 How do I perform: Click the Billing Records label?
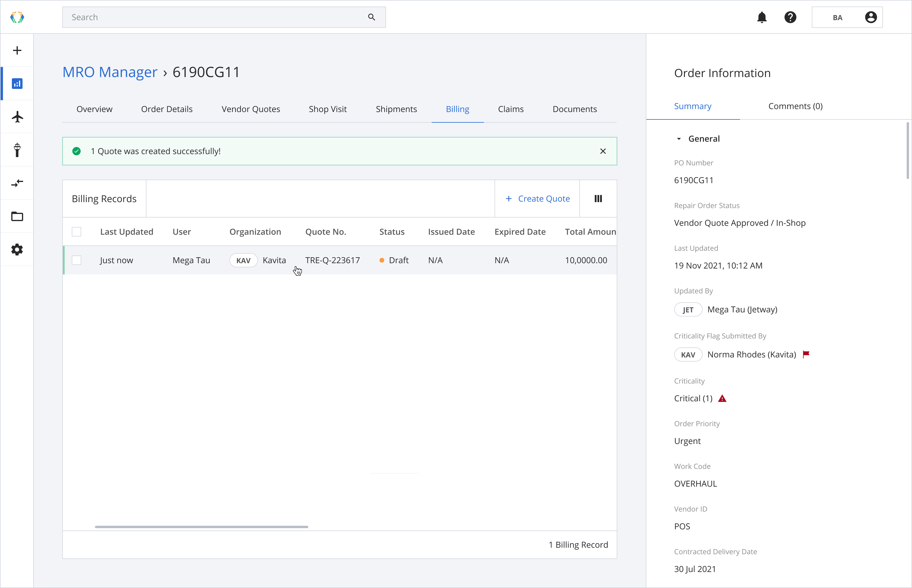[104, 199]
